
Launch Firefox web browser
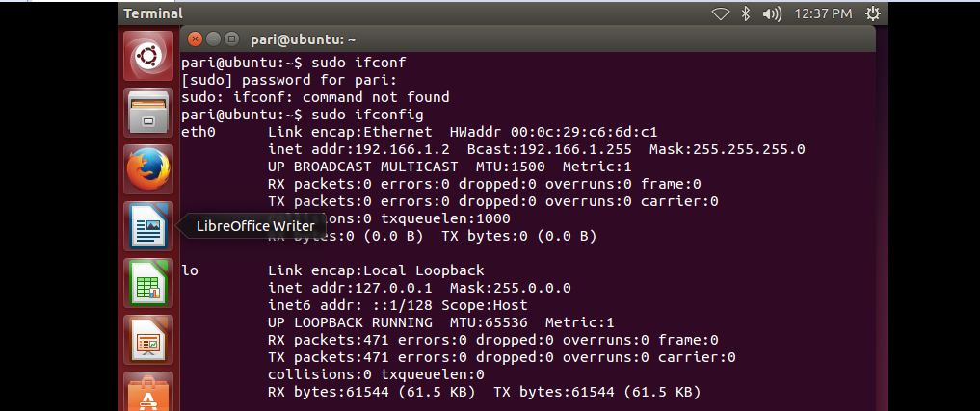(148, 170)
